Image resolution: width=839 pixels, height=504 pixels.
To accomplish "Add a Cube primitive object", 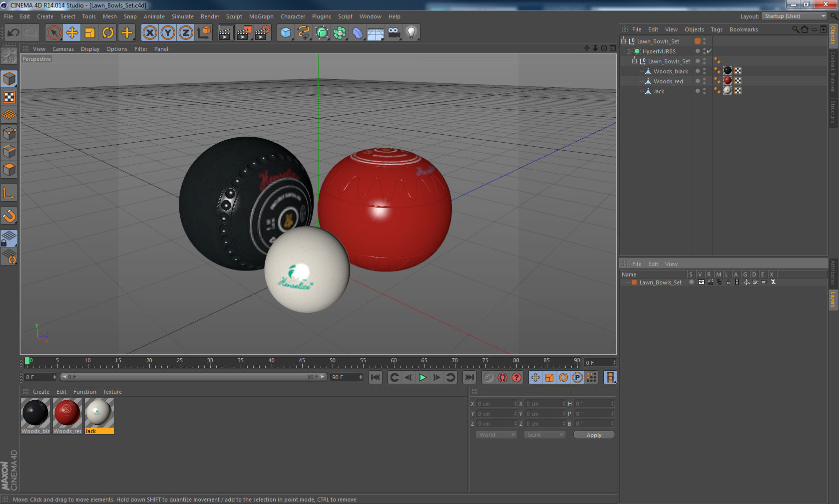I will pos(286,33).
